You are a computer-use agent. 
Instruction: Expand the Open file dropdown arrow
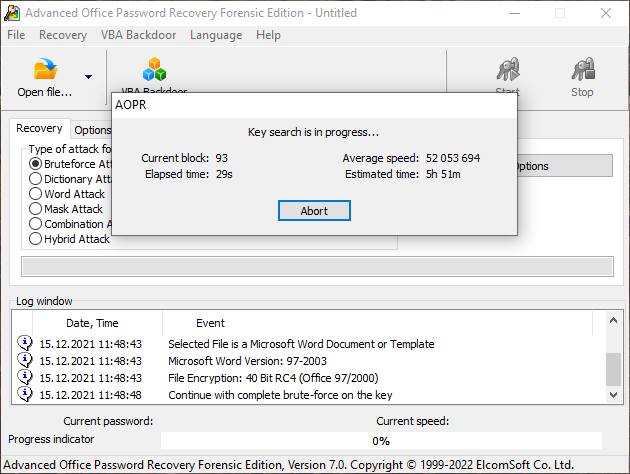point(88,77)
